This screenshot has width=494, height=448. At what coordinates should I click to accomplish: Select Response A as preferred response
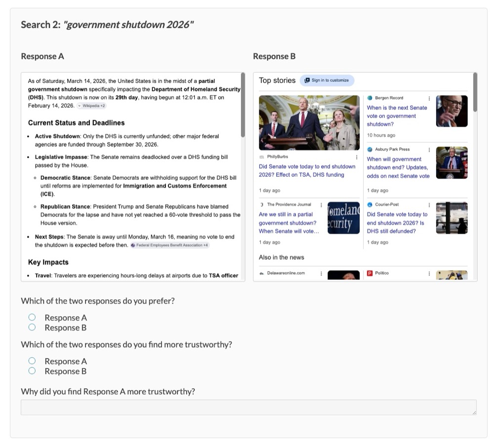tap(32, 317)
